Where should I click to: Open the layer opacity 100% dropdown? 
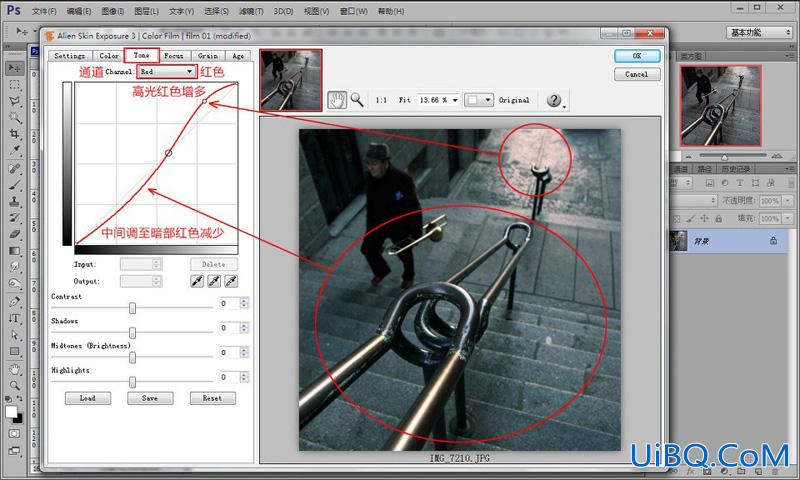pos(787,201)
